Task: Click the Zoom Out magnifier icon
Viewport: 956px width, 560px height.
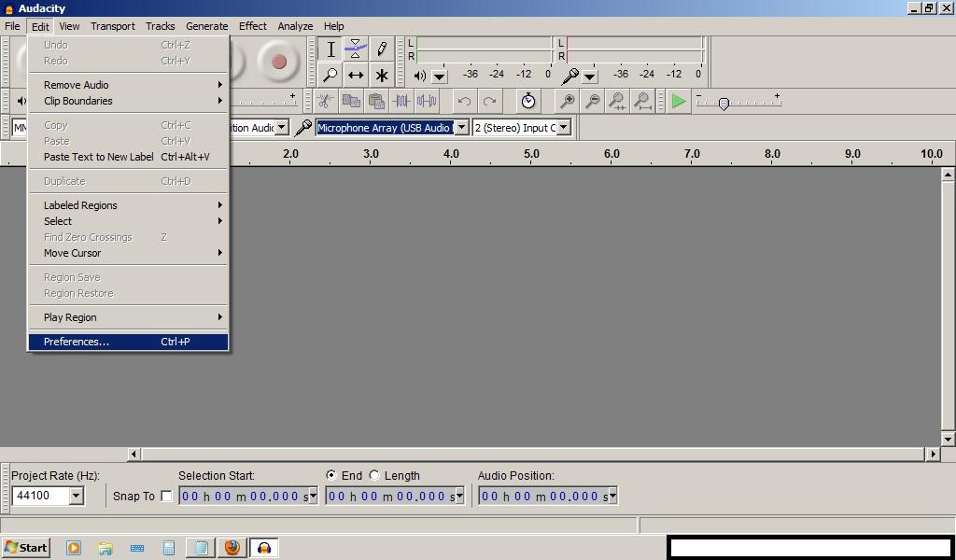Action: click(592, 101)
